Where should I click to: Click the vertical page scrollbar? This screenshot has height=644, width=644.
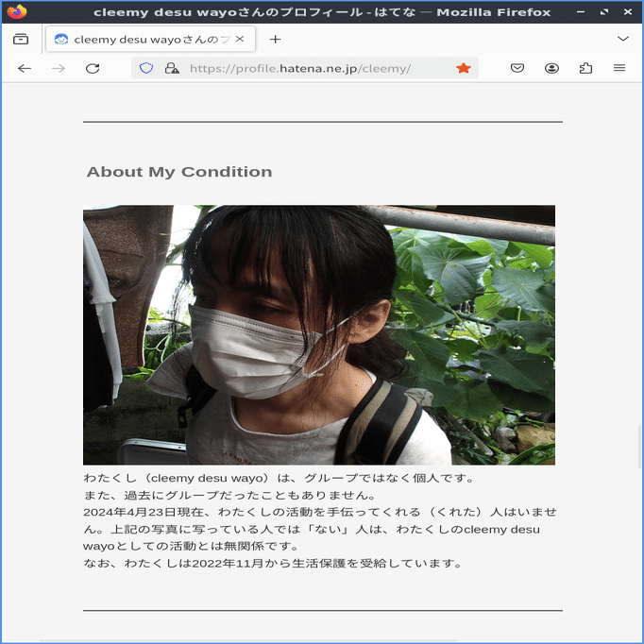(640, 447)
